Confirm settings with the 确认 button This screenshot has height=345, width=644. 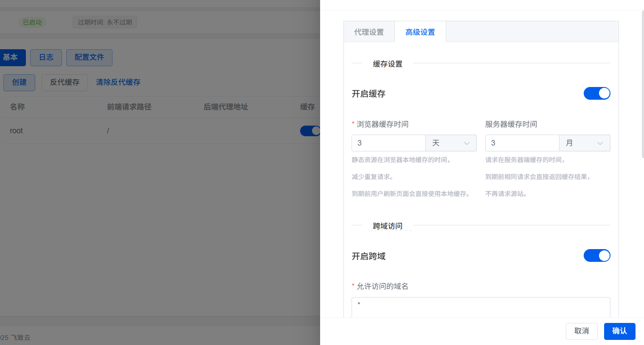tap(619, 331)
